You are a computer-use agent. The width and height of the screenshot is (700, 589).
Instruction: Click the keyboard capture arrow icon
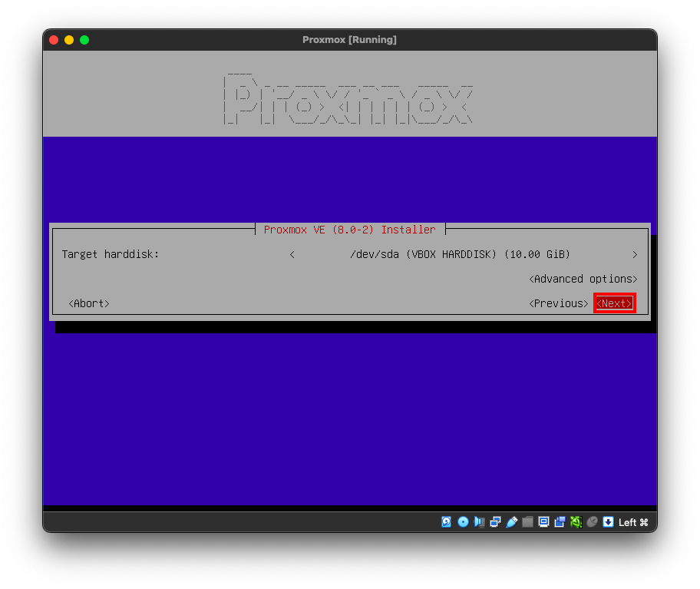click(608, 522)
